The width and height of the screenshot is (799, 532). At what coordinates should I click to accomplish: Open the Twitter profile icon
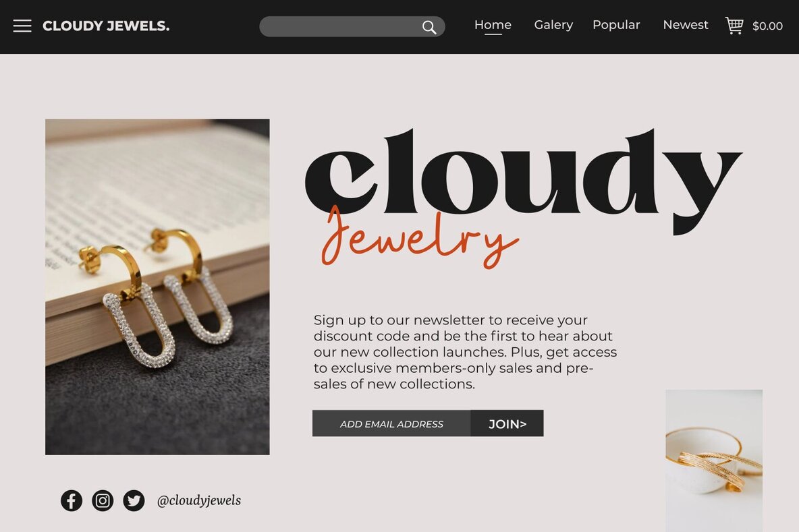[x=134, y=500]
